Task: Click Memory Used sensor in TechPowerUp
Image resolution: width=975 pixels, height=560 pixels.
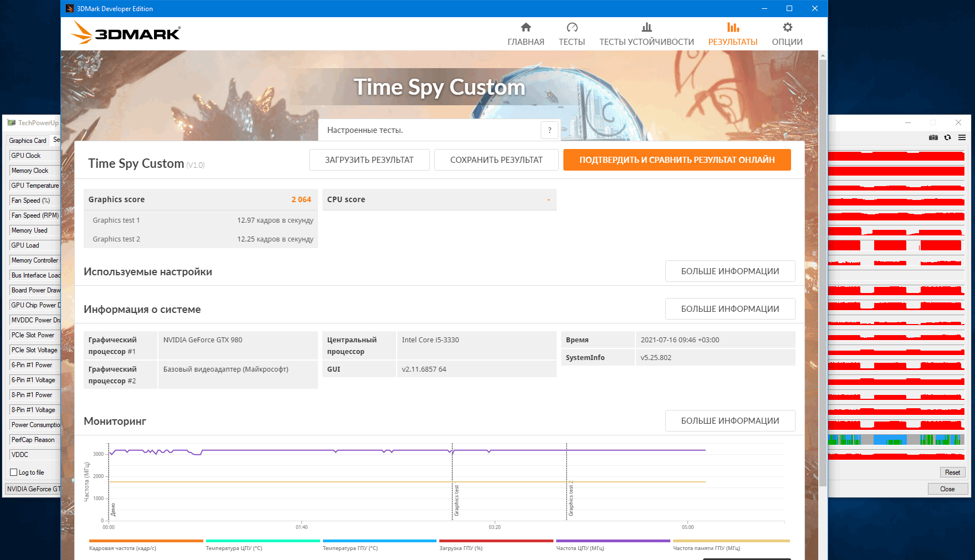Action: pos(35,230)
